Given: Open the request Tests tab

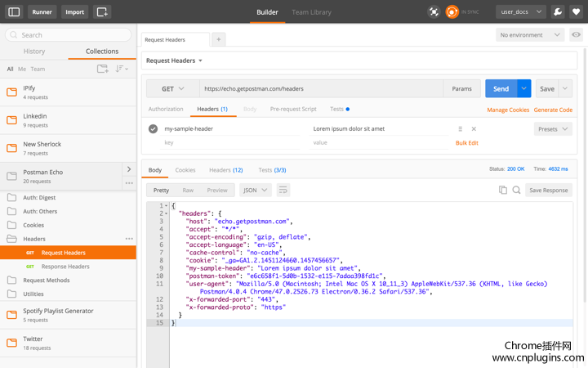Looking at the screenshot, I should (x=340, y=109).
